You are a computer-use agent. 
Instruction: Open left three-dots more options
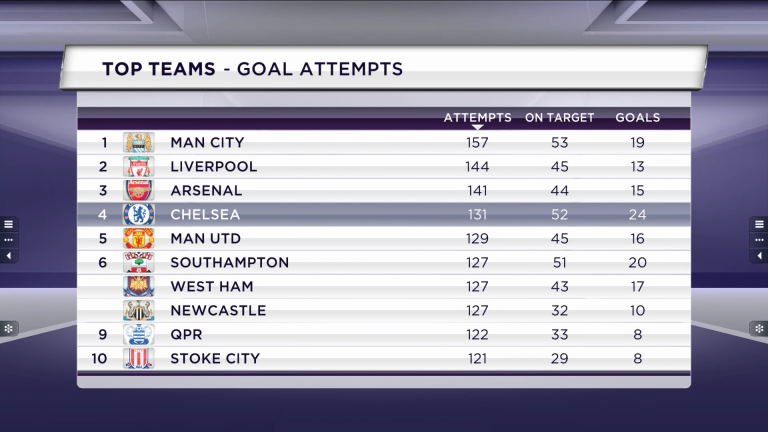point(8,240)
